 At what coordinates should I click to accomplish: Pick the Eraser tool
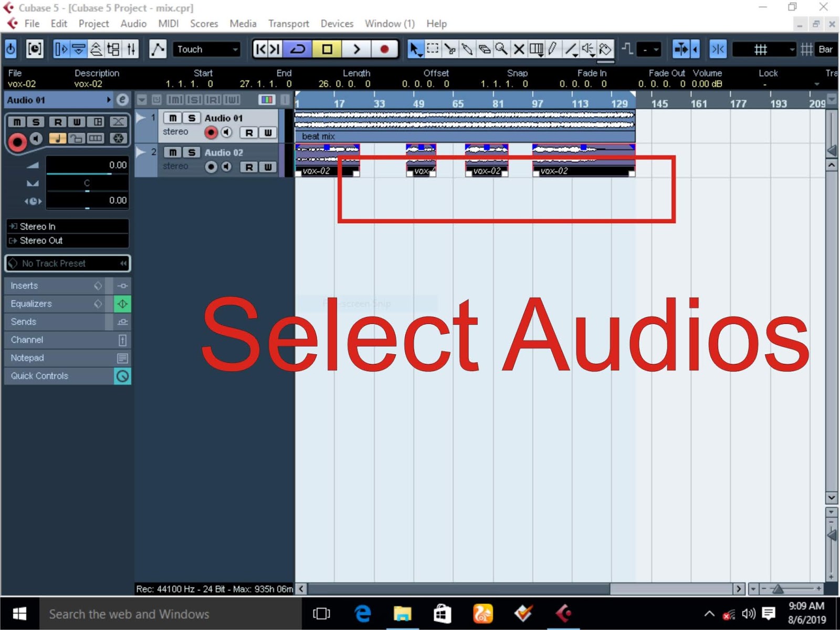tap(484, 49)
